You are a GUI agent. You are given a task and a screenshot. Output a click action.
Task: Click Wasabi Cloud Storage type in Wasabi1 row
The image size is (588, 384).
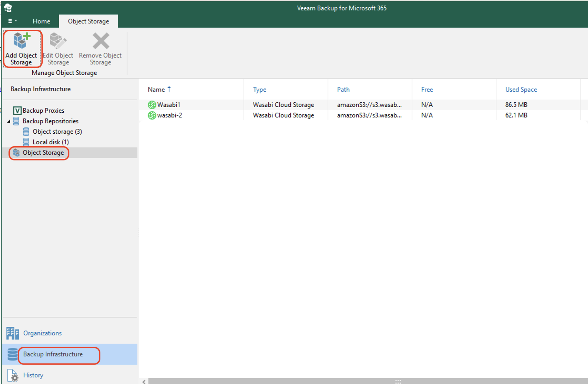pyautogui.click(x=283, y=105)
